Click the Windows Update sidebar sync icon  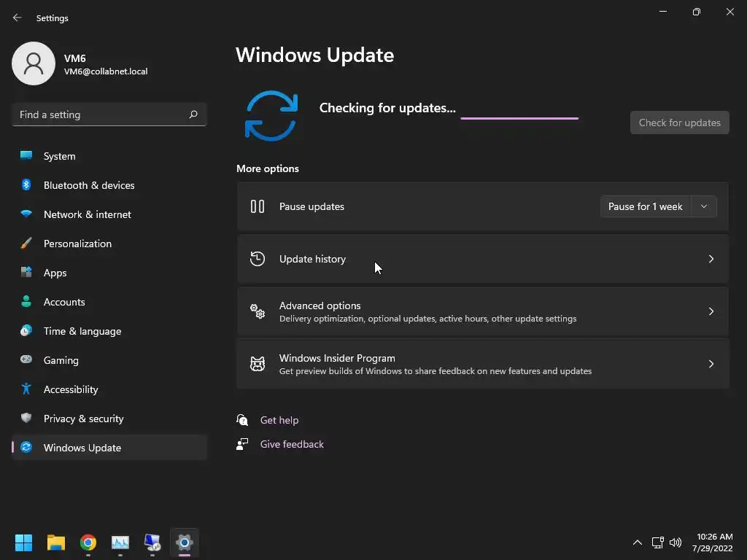(26, 447)
